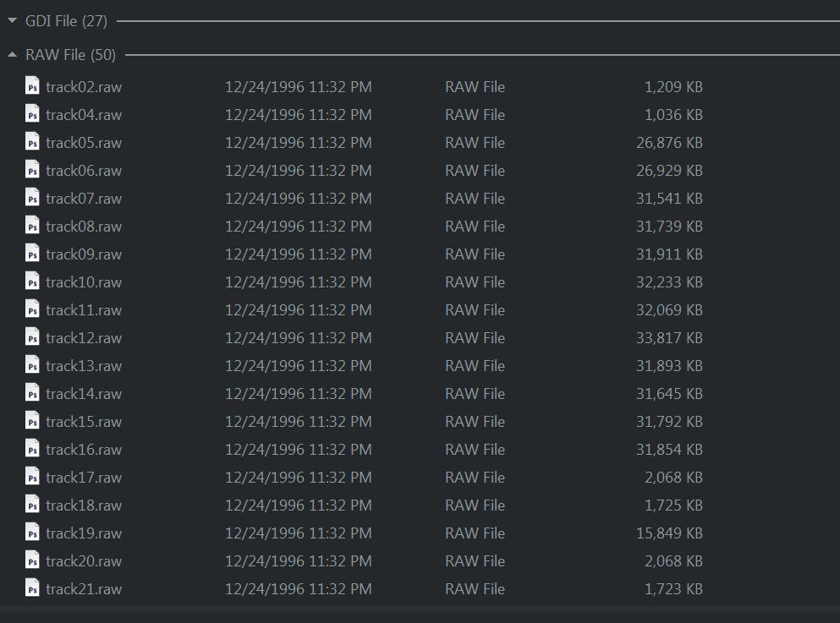840x623 pixels.
Task: Click the track08.raw file icon
Action: click(32, 226)
